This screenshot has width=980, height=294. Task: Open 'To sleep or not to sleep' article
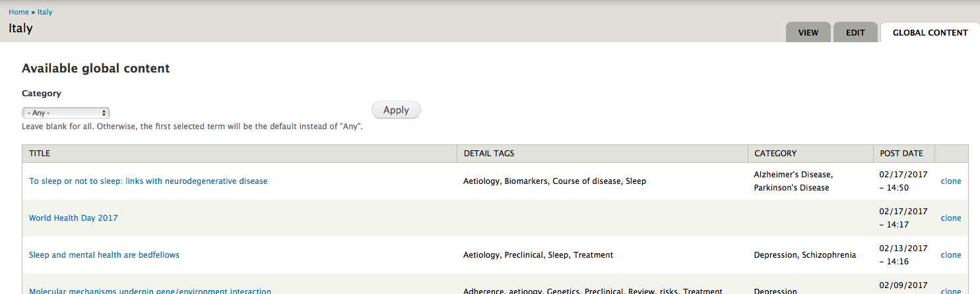148,181
